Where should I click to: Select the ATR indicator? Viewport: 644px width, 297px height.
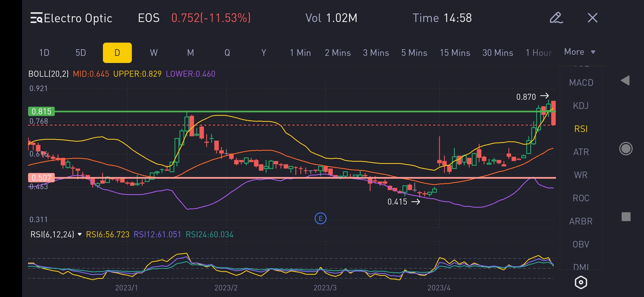581,152
